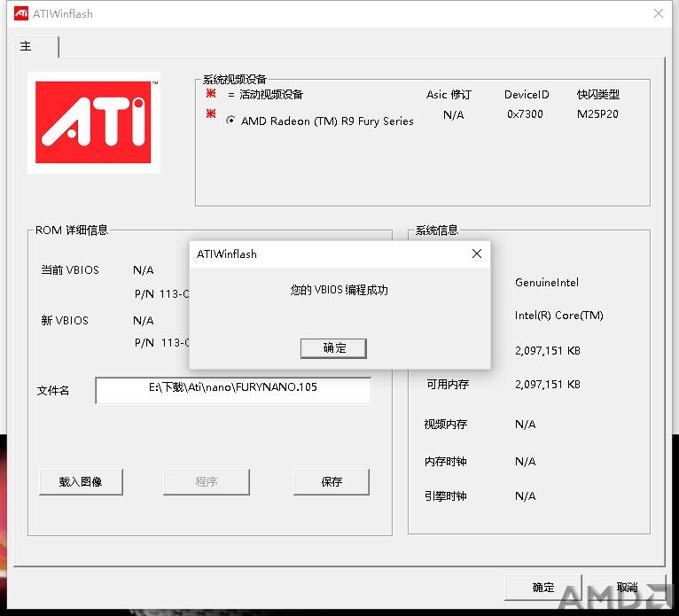Click the 引擎时钟 label
Image resolution: width=679 pixels, height=616 pixels.
[x=446, y=495]
